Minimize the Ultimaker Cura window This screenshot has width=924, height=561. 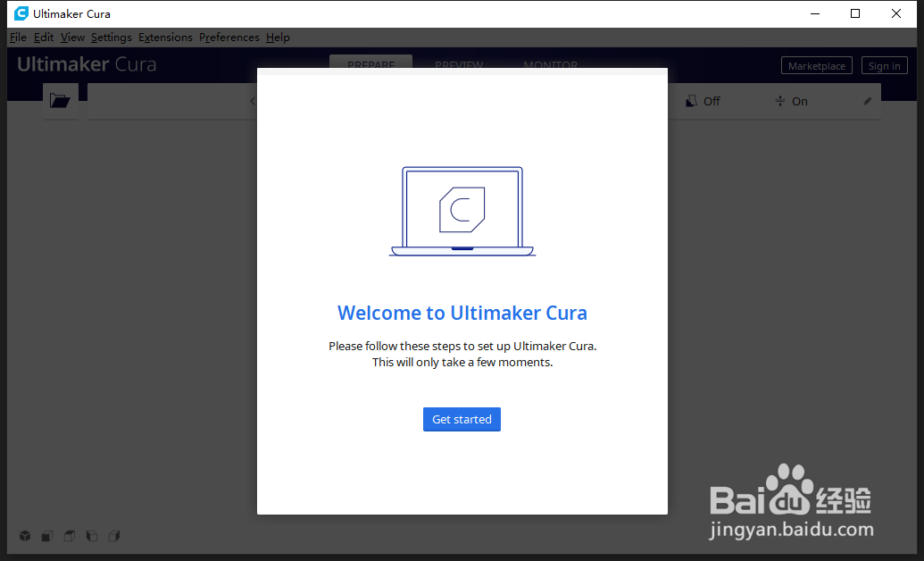click(815, 13)
